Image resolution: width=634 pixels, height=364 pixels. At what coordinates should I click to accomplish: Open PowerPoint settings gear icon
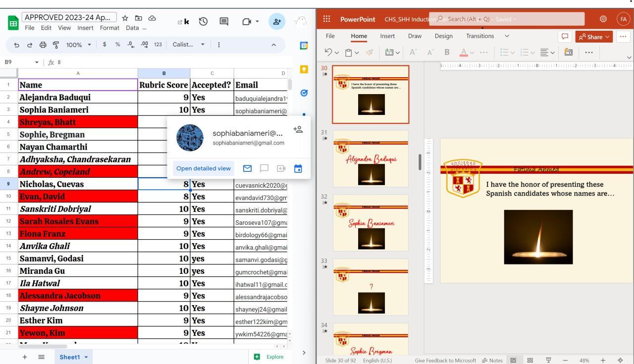point(603,19)
